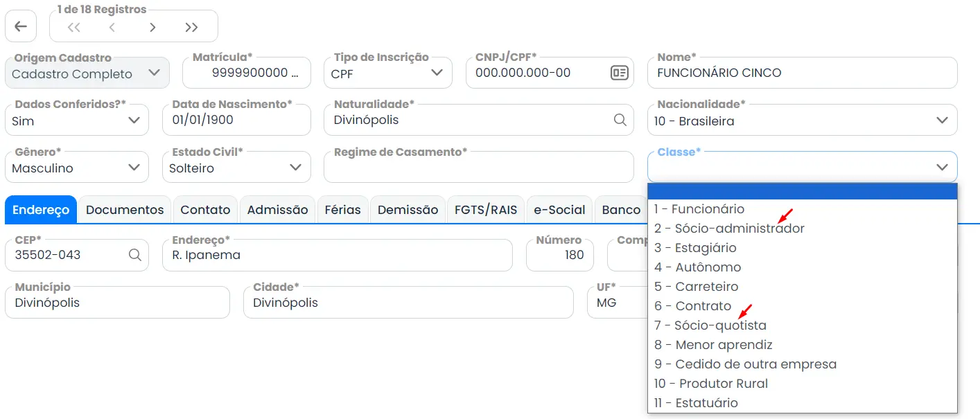980x419 pixels.
Task: Collapse the Classe dropdown arrow
Action: [x=942, y=167]
